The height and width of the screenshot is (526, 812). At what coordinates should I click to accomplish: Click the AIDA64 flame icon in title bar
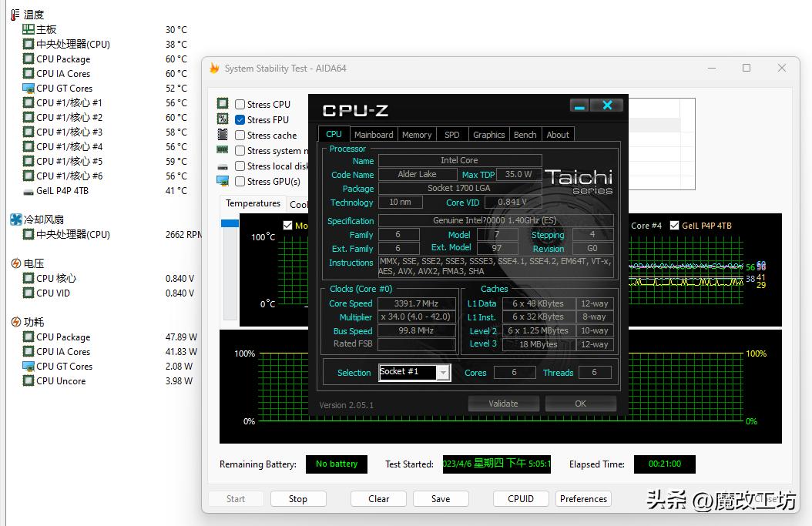(x=214, y=68)
